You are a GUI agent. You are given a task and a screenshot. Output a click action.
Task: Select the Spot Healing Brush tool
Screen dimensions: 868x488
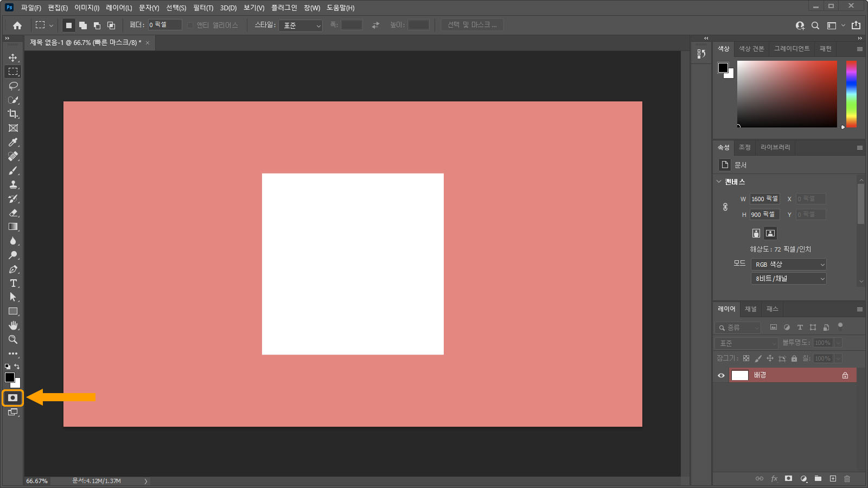pos(13,156)
